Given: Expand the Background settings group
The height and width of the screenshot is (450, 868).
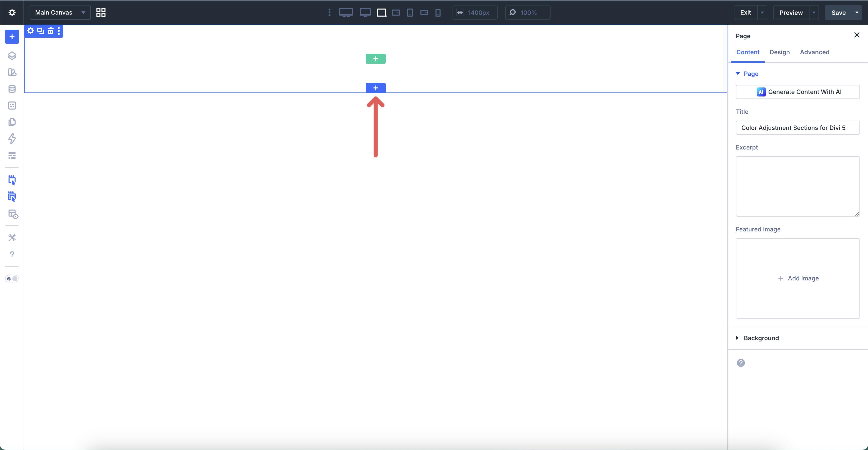Looking at the screenshot, I should coord(761,338).
